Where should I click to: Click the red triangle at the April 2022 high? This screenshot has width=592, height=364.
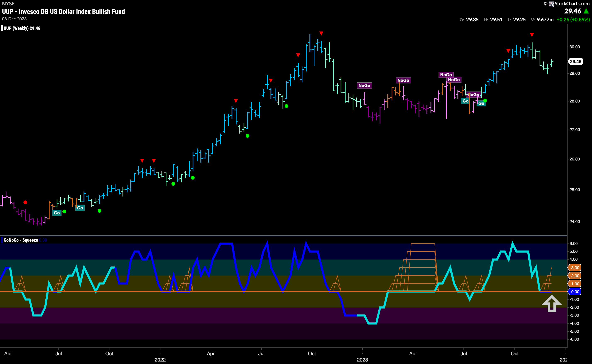[x=236, y=101]
